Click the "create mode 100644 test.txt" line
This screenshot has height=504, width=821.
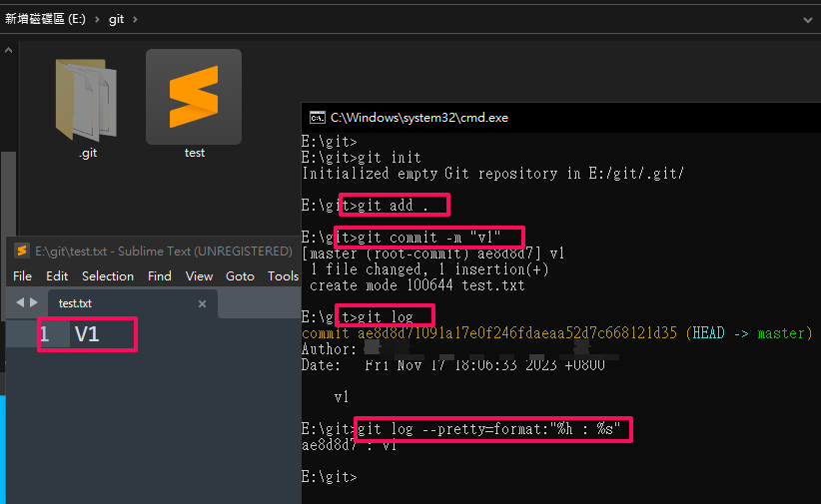(417, 285)
